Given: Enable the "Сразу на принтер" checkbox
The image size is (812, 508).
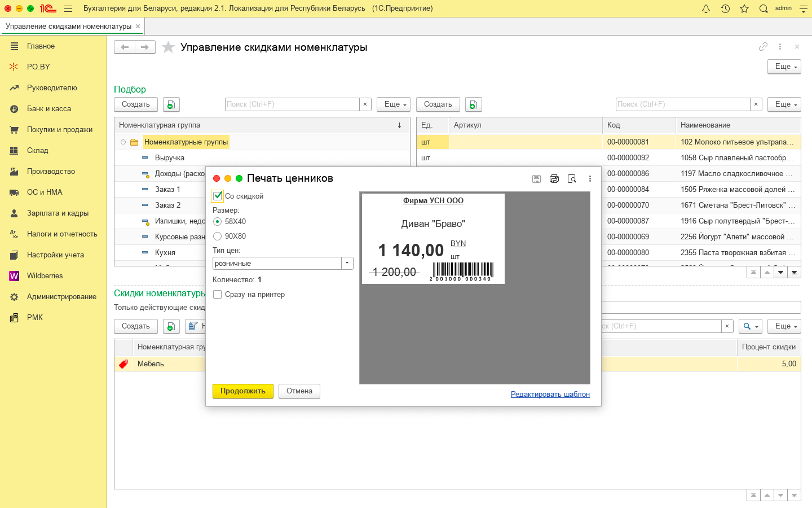Looking at the screenshot, I should pos(218,295).
